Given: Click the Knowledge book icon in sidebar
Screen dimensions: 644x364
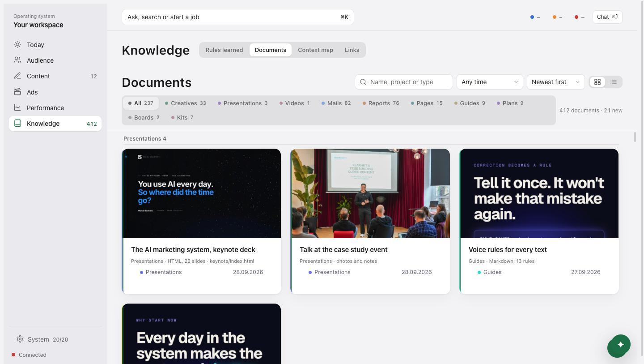Looking at the screenshot, I should click(x=17, y=123).
